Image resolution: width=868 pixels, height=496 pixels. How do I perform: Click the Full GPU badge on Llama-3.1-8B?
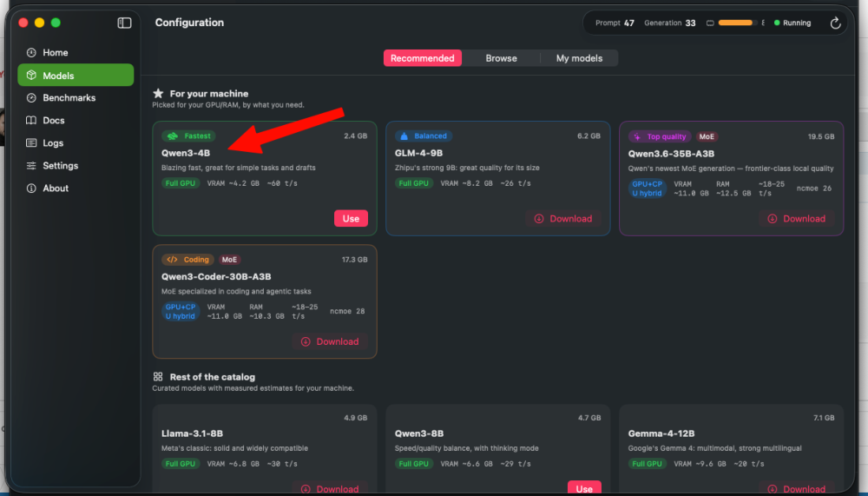coord(181,464)
